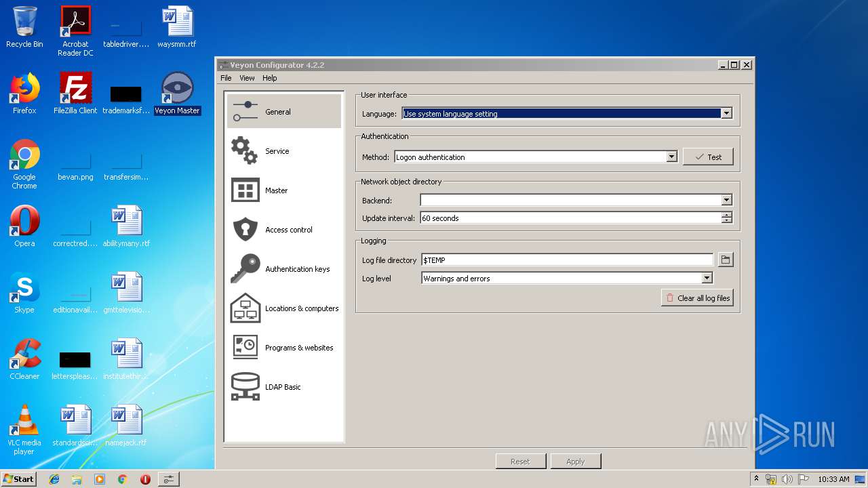Open the Service settings page
The image size is (868, 488).
coord(284,151)
